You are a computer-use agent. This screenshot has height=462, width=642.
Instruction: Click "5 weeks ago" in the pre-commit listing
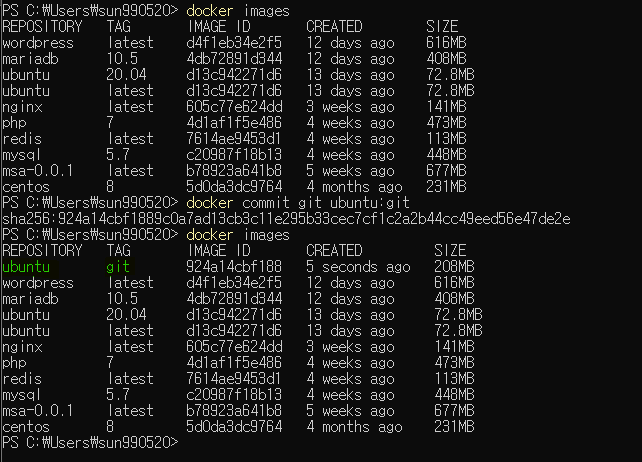click(x=350, y=171)
